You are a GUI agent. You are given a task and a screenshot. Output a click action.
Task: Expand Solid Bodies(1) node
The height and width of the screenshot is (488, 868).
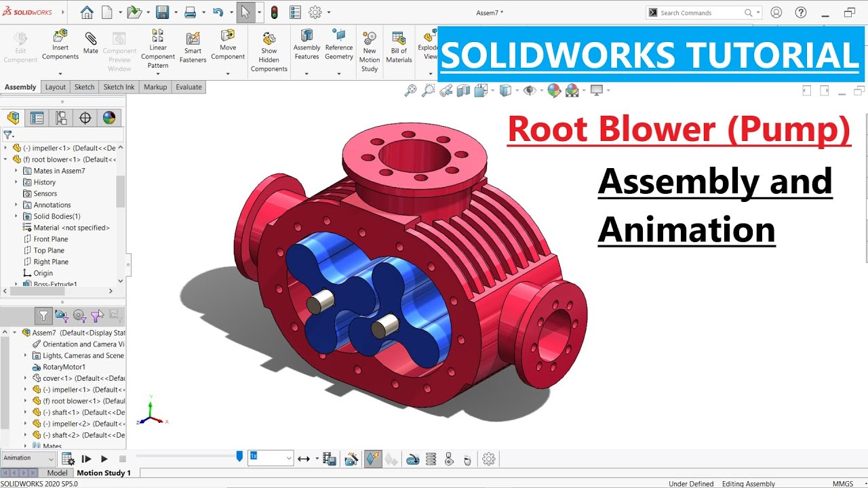point(16,216)
